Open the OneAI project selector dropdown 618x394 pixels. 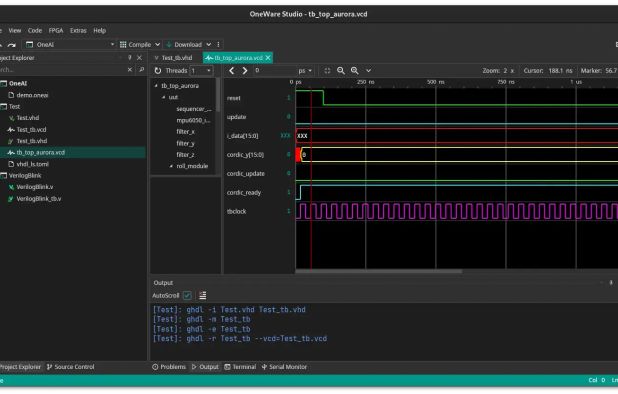(x=70, y=45)
